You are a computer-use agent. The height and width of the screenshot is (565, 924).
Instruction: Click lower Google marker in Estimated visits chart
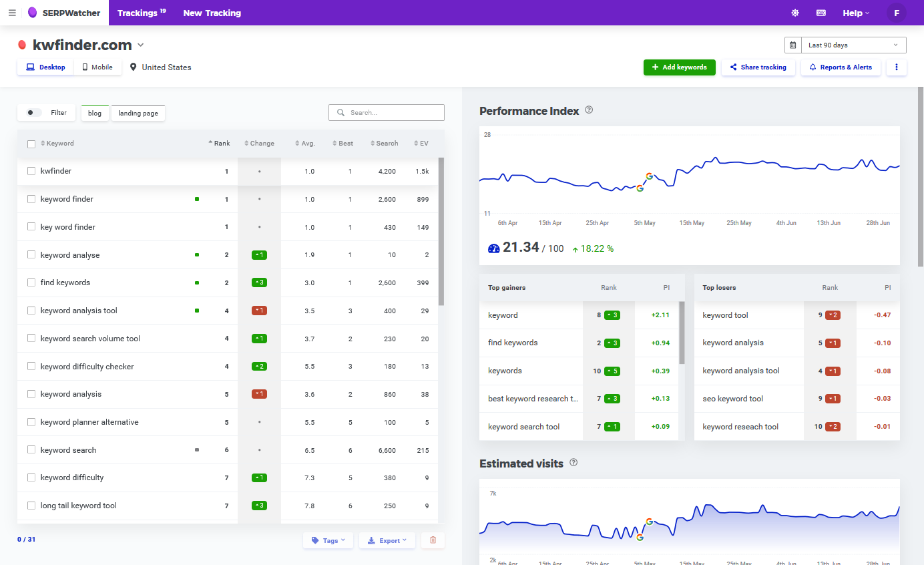(x=640, y=537)
